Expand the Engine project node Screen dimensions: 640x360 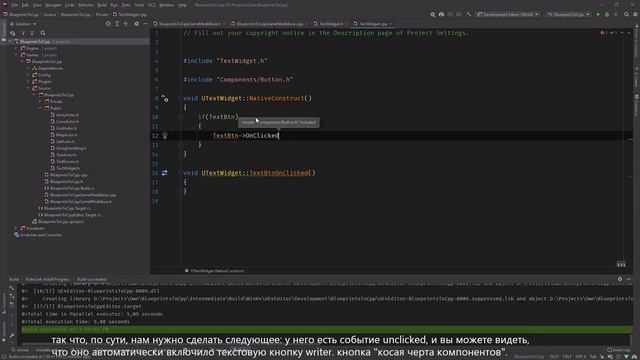coord(16,48)
